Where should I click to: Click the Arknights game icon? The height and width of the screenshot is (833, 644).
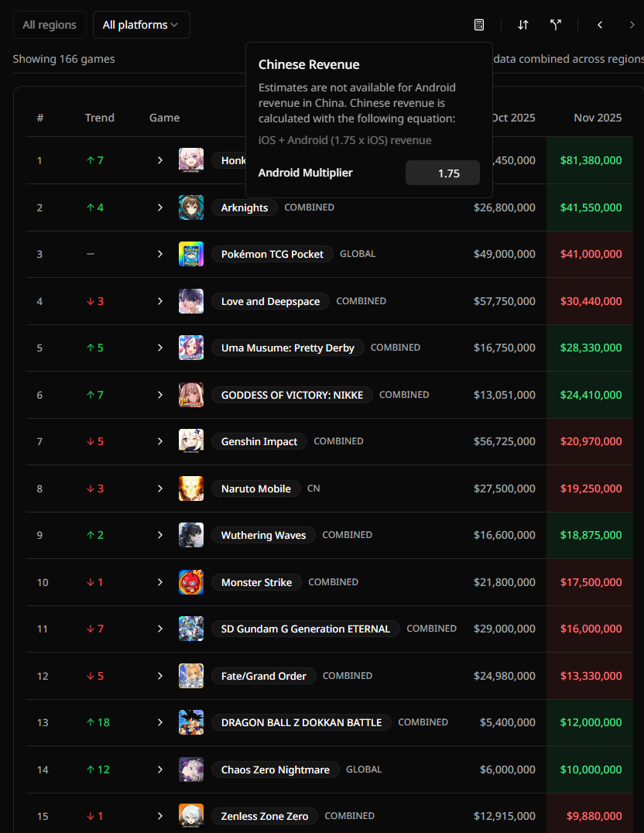click(191, 207)
